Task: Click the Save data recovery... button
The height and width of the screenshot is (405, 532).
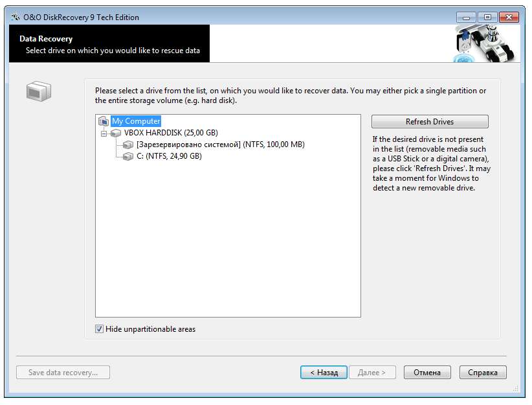Action: 63,373
